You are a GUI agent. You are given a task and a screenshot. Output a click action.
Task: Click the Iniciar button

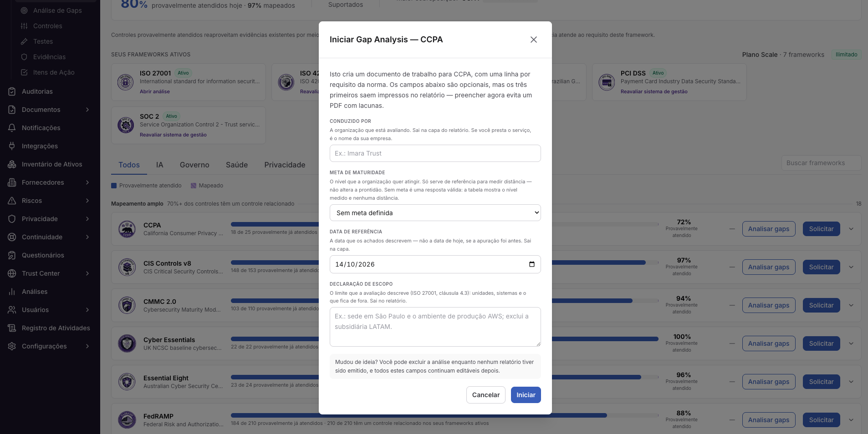click(526, 395)
